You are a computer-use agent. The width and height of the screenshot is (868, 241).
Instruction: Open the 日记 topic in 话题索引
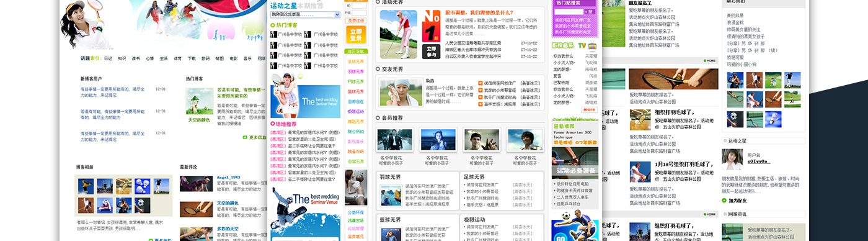click(108, 58)
